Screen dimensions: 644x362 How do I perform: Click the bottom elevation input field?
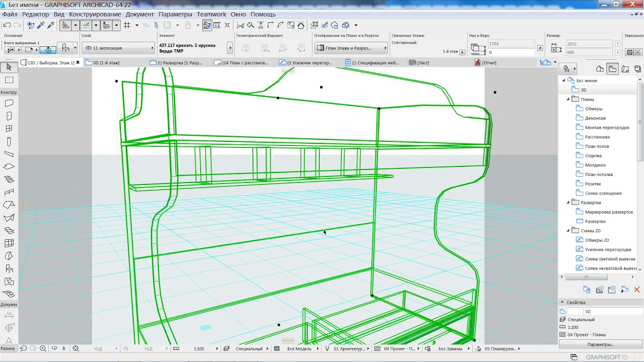511,52
